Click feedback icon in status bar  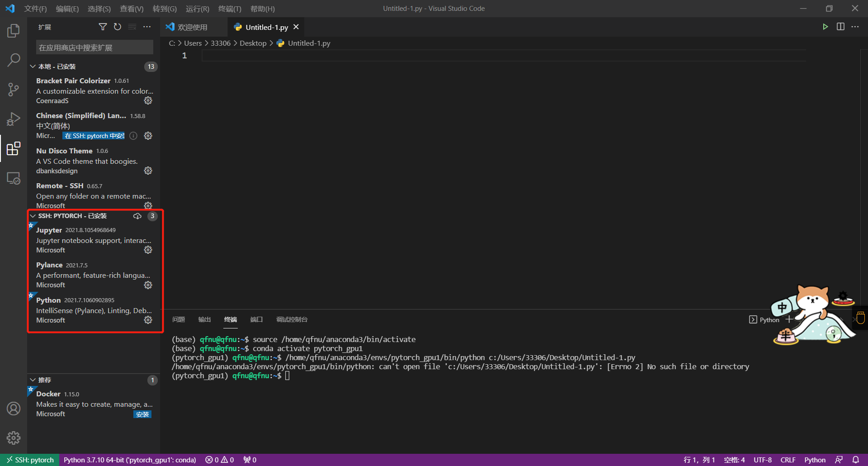(839, 460)
